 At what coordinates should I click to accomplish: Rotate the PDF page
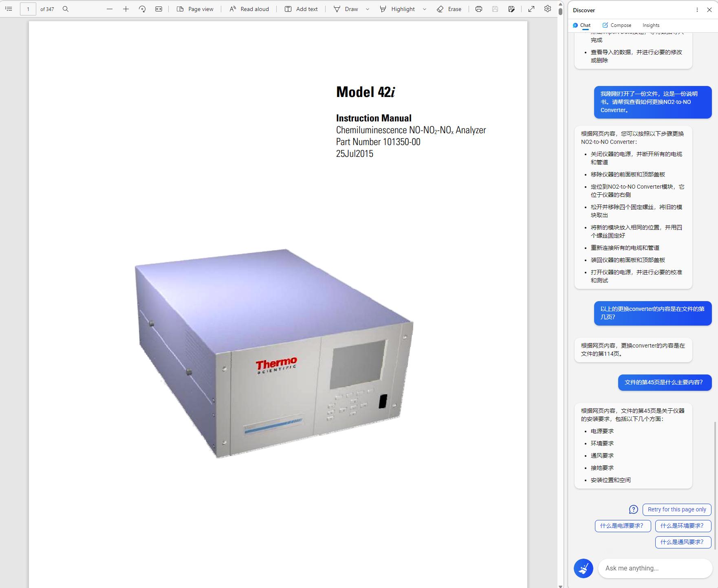pos(142,9)
